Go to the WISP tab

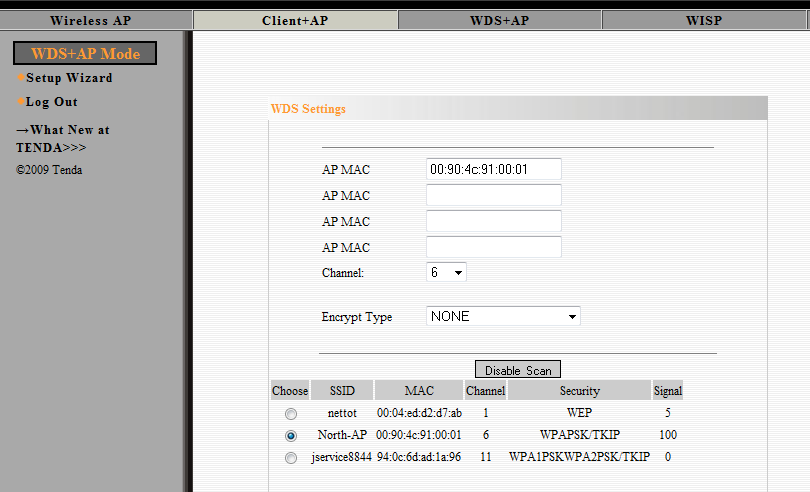(x=704, y=21)
